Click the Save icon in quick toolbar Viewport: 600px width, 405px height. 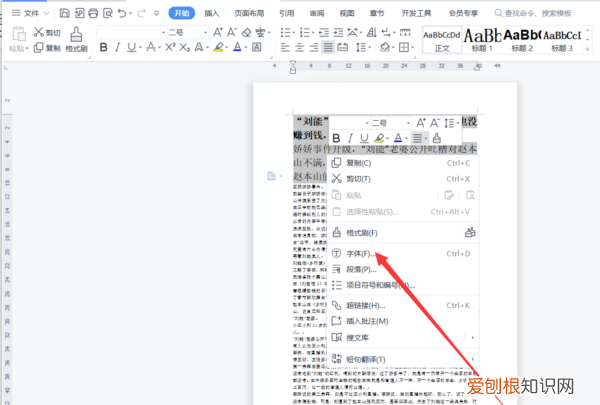tap(65, 13)
